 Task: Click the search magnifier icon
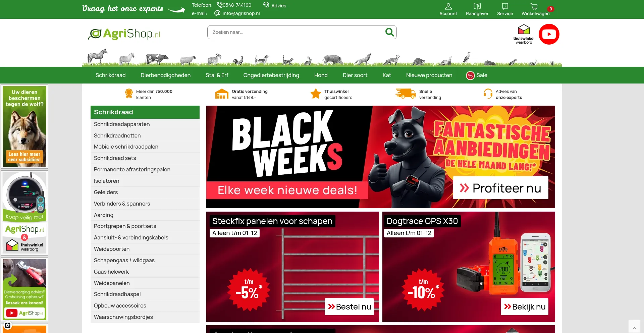tap(389, 32)
